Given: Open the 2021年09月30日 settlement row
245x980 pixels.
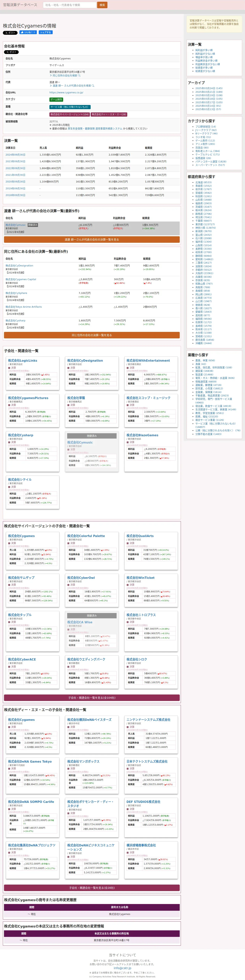Looking at the screenshot, I should (x=15, y=175).
